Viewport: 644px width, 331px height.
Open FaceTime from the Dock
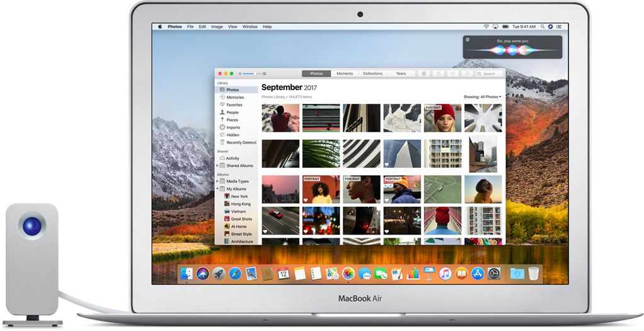click(381, 273)
